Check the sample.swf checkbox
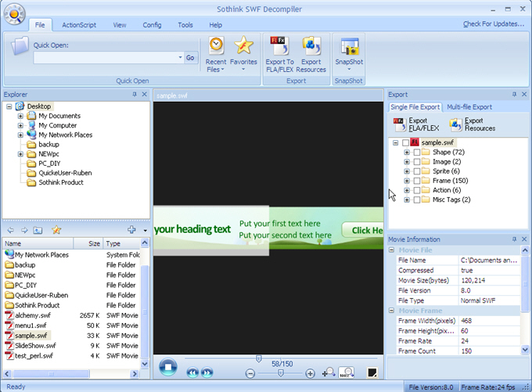Image resolution: width=532 pixels, height=392 pixels. click(x=405, y=143)
